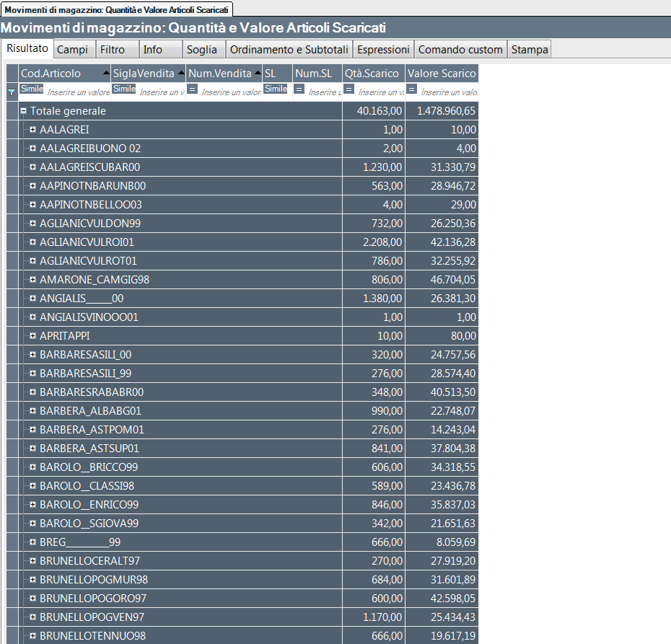Switch to the Filtro tab
This screenshot has width=671, height=644.
pyautogui.click(x=113, y=50)
